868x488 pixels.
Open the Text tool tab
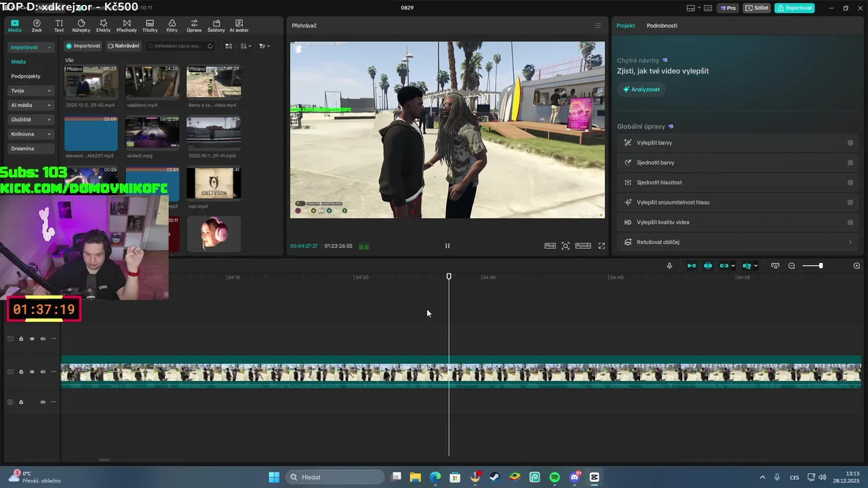click(59, 26)
